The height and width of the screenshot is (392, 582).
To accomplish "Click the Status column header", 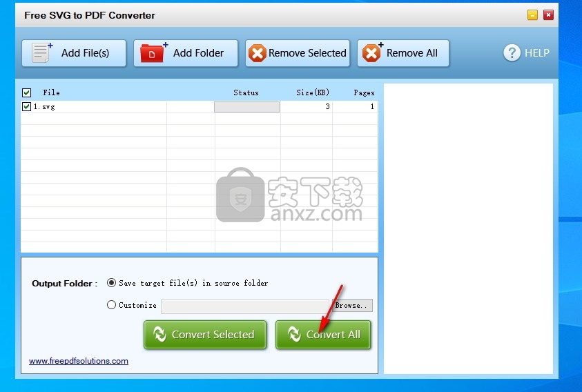I will [x=246, y=92].
